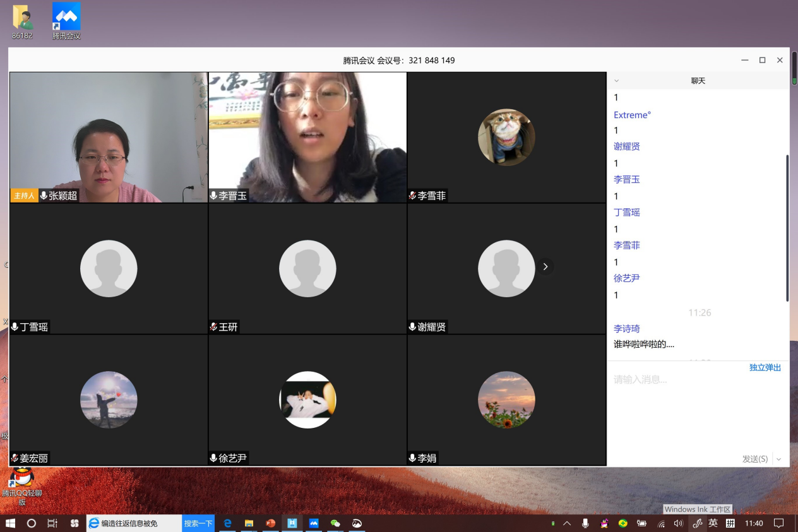Screen dimensions: 798x532
Task: Click the muted mic icon next to 姜宏丽
Action: point(15,458)
